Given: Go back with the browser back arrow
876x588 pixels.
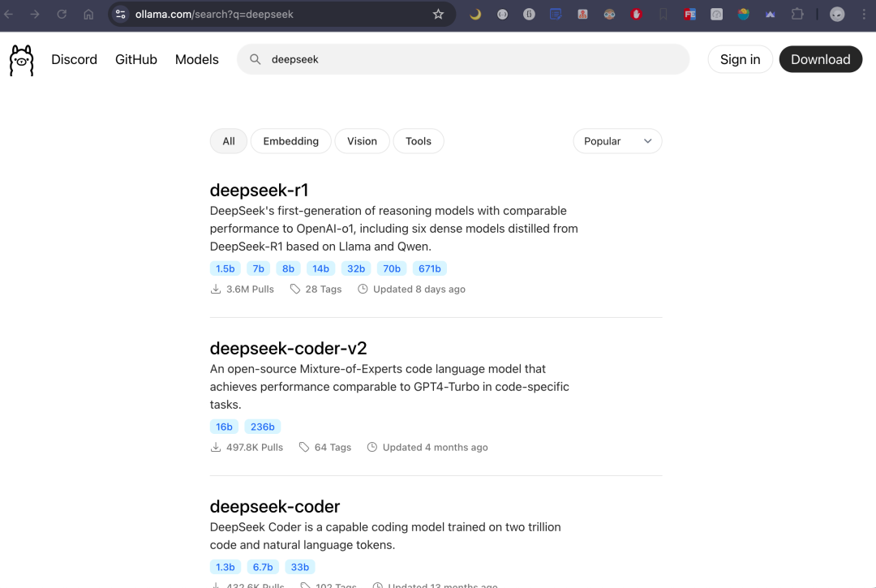Looking at the screenshot, I should pyautogui.click(x=8, y=15).
